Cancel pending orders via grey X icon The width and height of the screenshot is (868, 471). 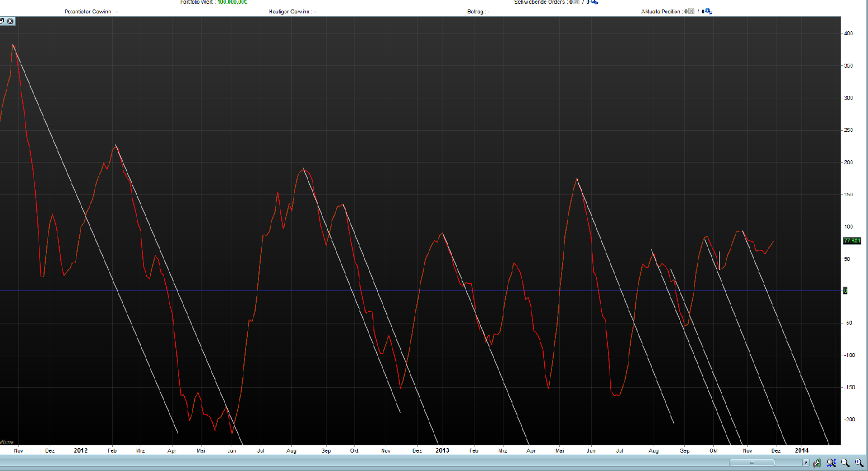pos(577,2)
